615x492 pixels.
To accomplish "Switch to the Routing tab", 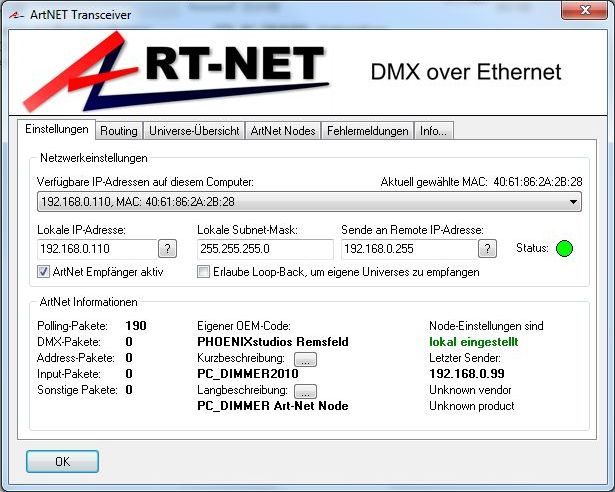I will point(119,131).
